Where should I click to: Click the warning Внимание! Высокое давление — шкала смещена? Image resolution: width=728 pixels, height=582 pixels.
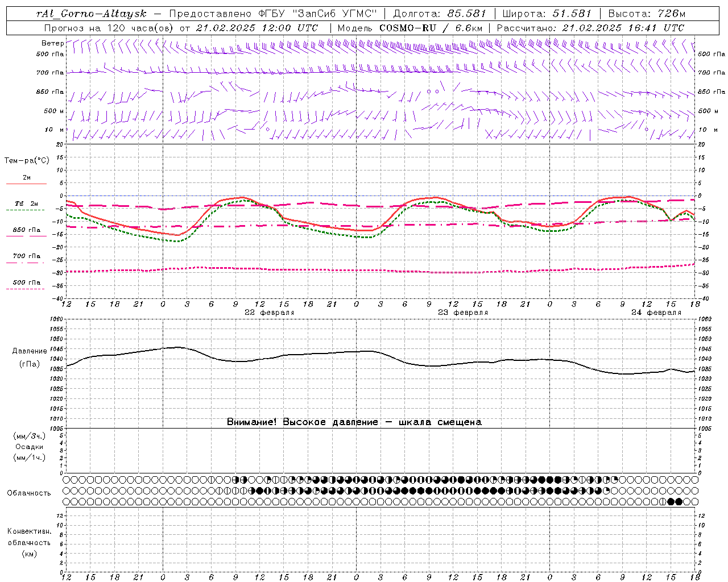tap(354, 422)
